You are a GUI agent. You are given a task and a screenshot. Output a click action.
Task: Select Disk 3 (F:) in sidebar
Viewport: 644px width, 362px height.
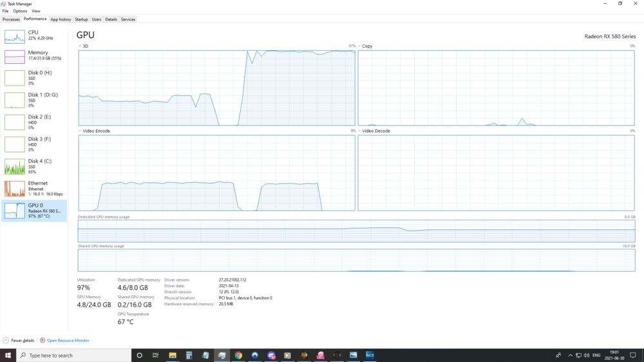click(34, 145)
